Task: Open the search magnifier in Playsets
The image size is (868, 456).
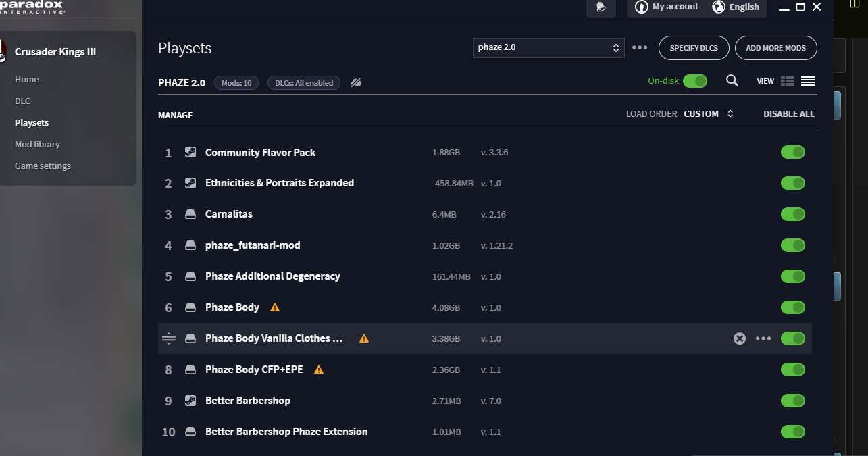Action: pos(732,81)
